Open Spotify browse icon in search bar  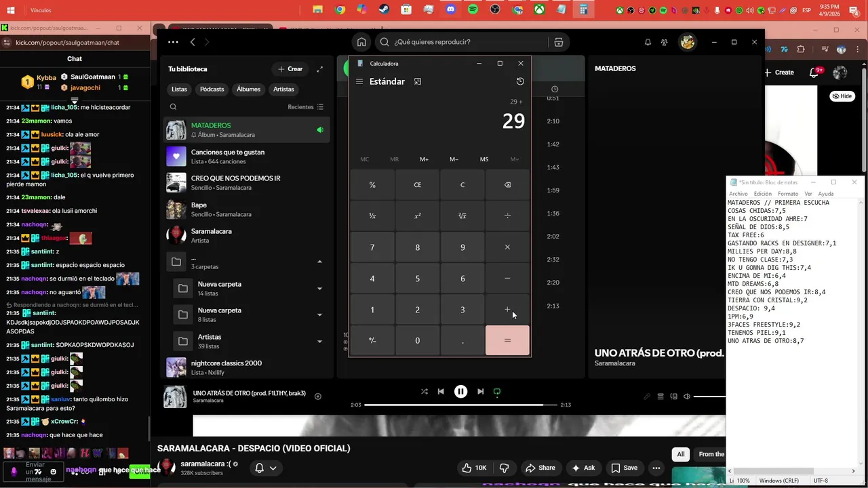[559, 42]
